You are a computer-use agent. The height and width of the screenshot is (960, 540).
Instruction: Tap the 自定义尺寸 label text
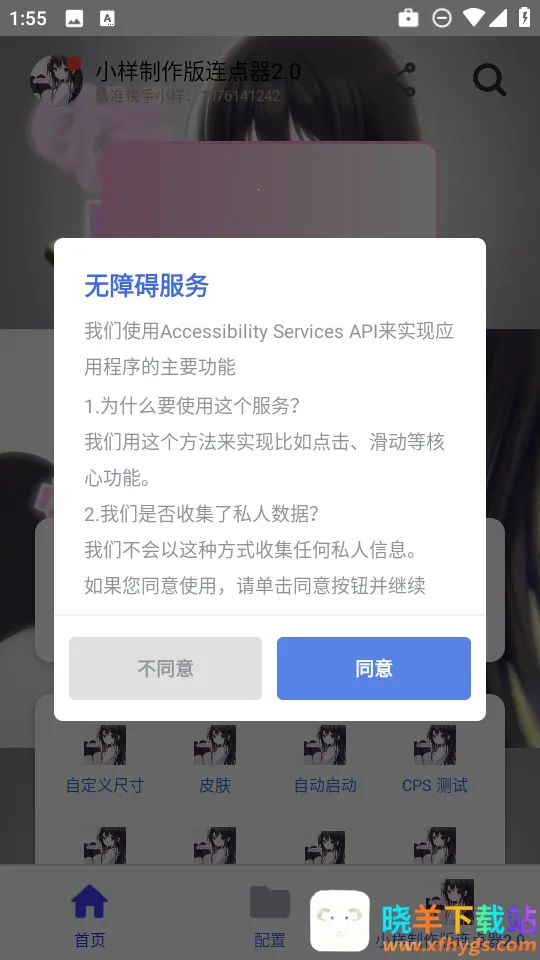105,786
